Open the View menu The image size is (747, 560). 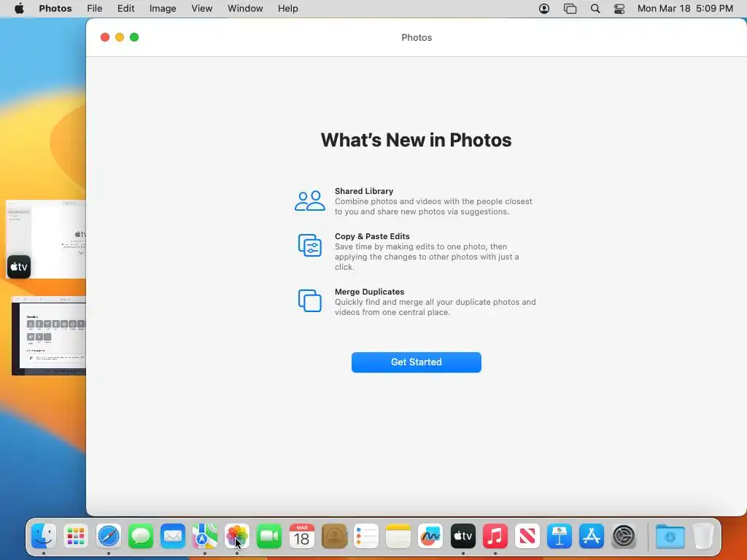click(201, 8)
